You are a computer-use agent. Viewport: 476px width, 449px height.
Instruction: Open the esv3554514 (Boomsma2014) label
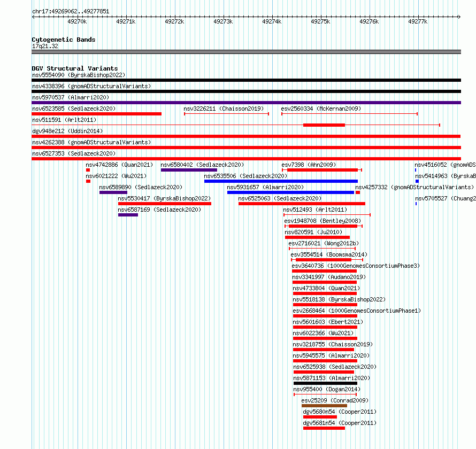click(x=329, y=254)
